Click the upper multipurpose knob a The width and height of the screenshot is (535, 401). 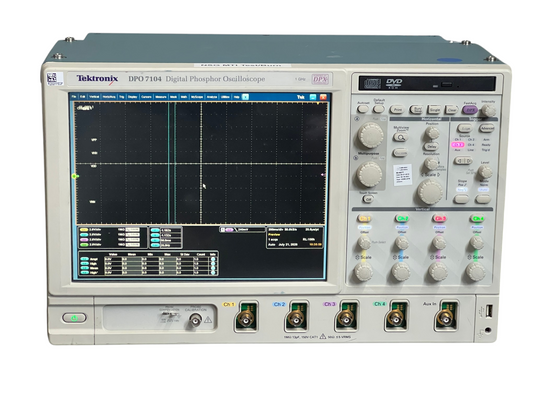pos(370,135)
